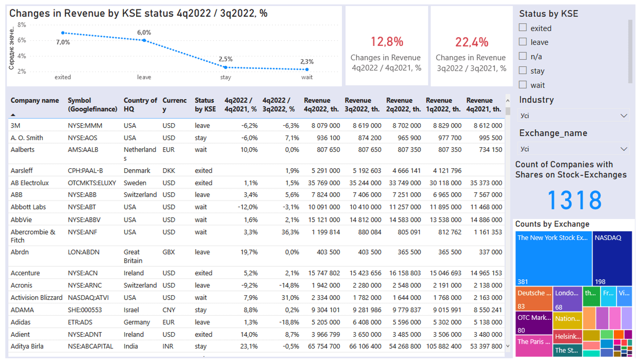Select the '3M' company row
Image resolution: width=639 pixels, height=364 pixels.
pyautogui.click(x=256, y=125)
